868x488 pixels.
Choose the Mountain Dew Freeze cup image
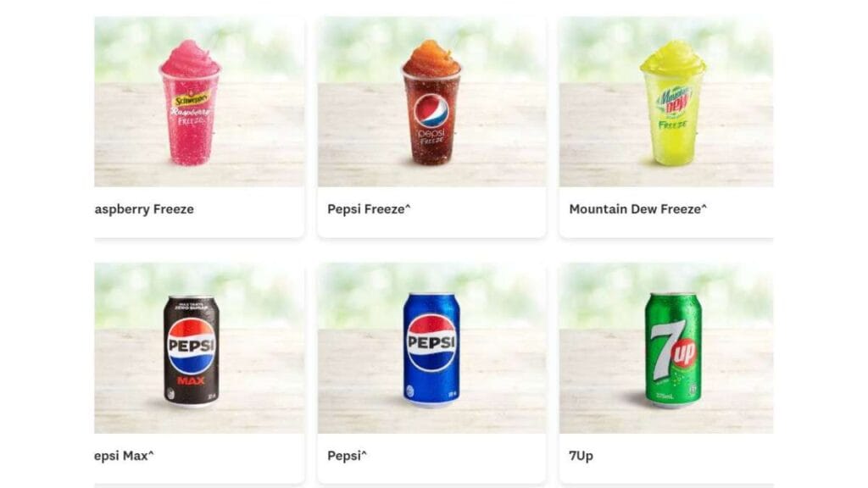(x=666, y=102)
